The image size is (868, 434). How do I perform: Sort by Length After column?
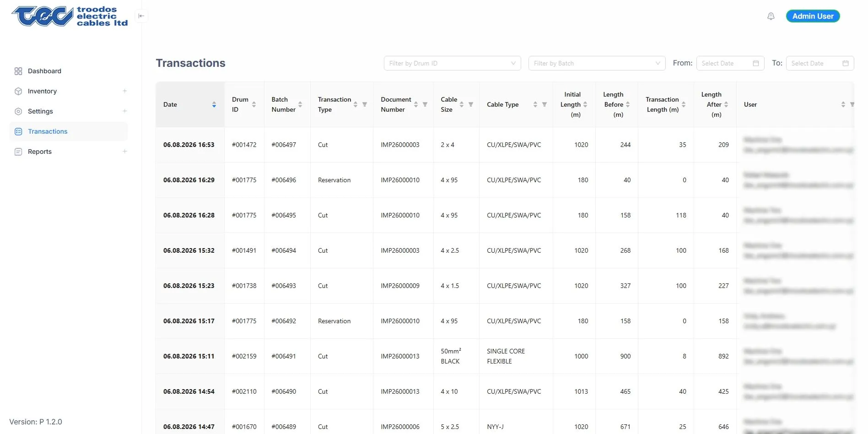pyautogui.click(x=726, y=104)
